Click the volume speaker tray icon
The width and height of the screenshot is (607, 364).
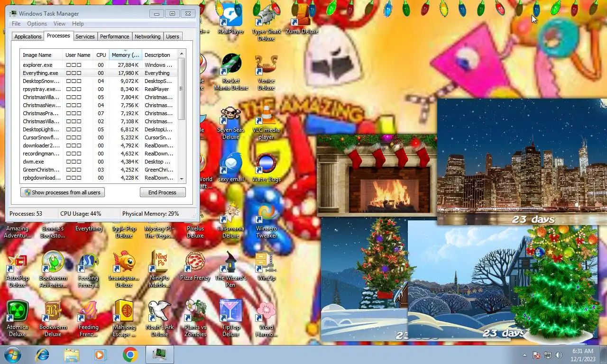[x=559, y=355]
